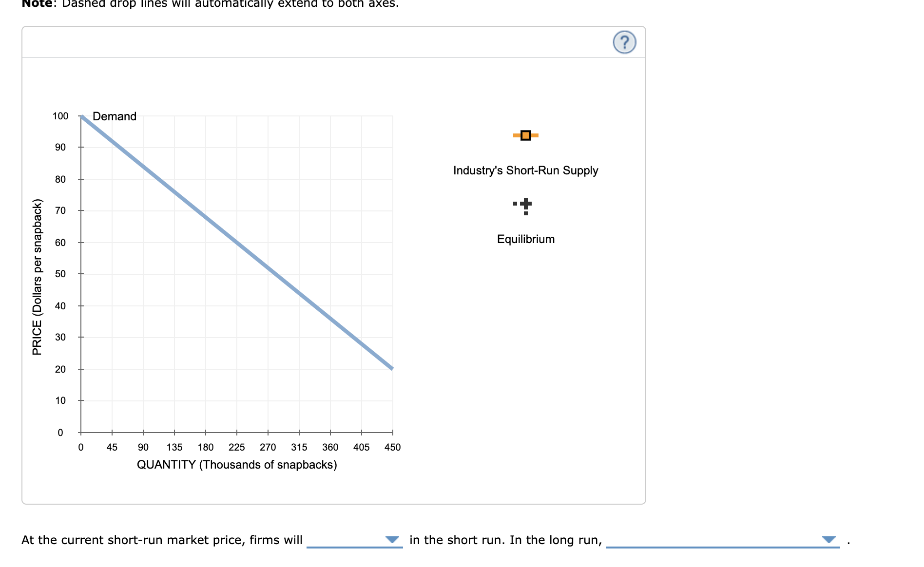Image resolution: width=924 pixels, height=567 pixels.
Task: Click the QUANTITY axis title
Action: [x=237, y=465]
